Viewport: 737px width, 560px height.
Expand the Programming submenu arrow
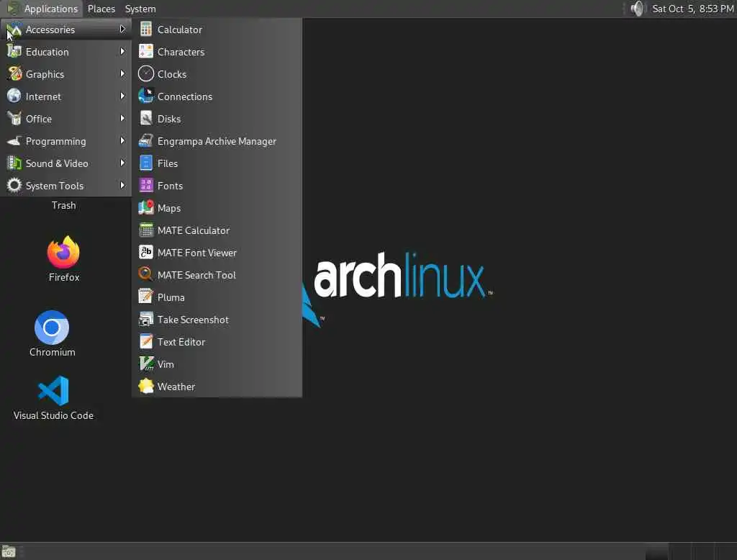pyautogui.click(x=122, y=140)
